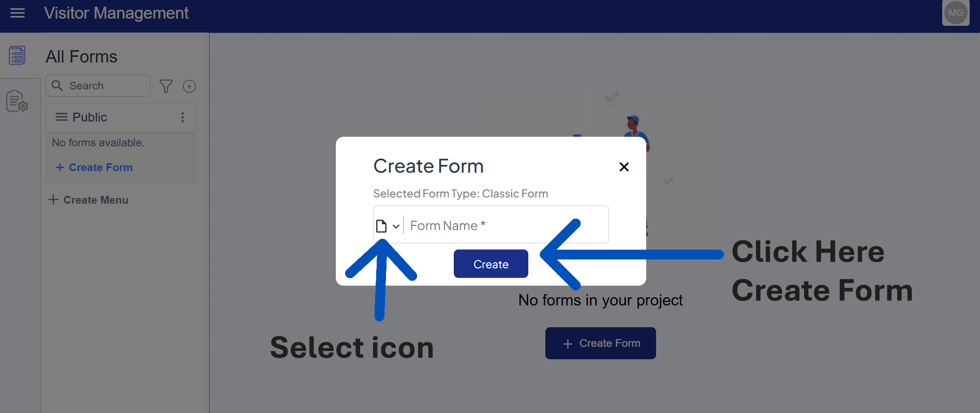Open the hamburger navigation menu
Viewport: 980px width, 413px height.
[18, 13]
